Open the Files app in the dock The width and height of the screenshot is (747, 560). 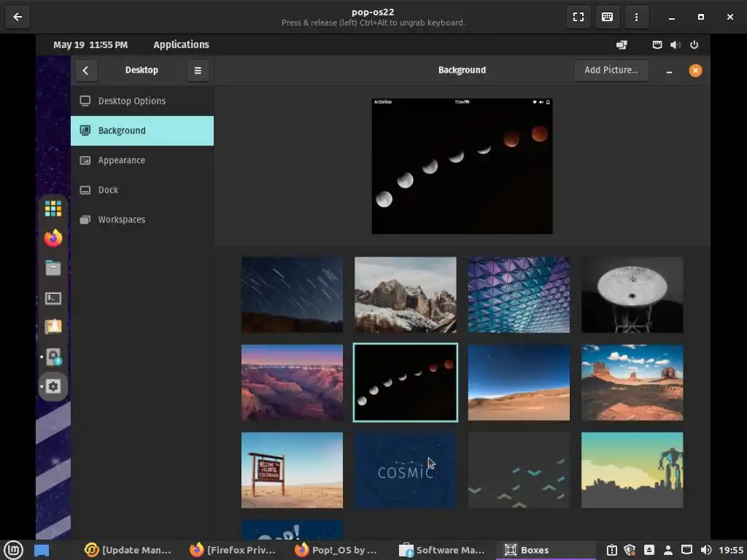53,268
